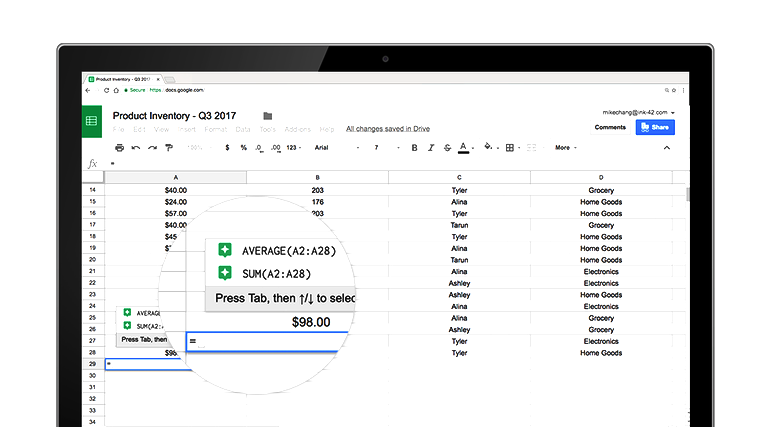
Task: Select the Product Inventory browser tab
Action: [x=122, y=79]
